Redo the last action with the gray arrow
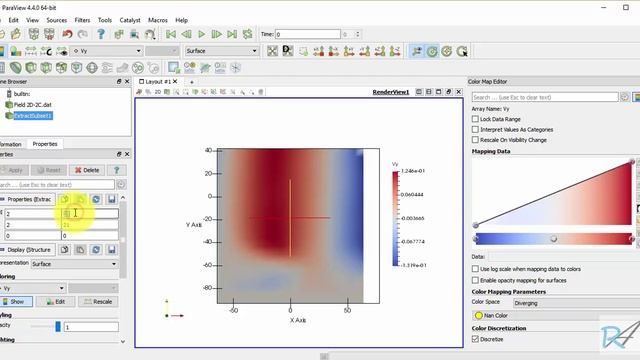Viewport: 640px width, 360px height. (x=83, y=34)
